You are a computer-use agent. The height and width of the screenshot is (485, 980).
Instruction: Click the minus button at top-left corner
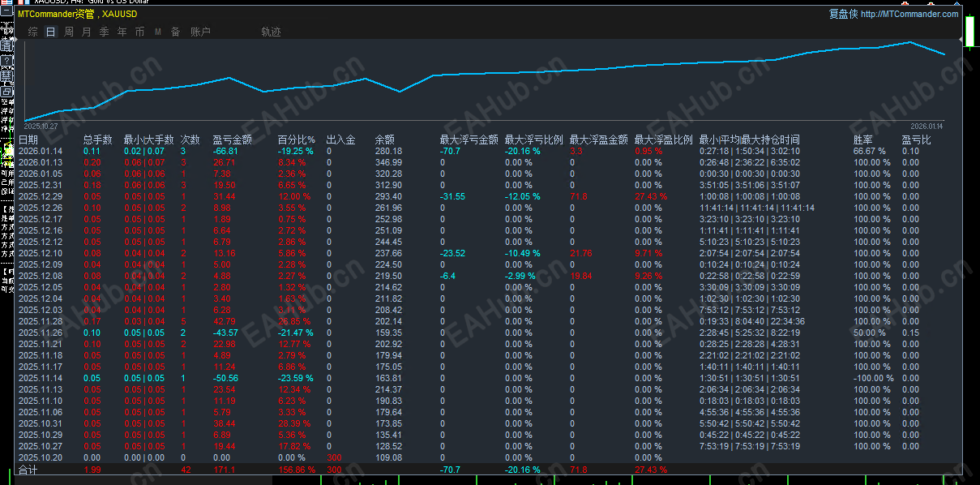[6, 12]
